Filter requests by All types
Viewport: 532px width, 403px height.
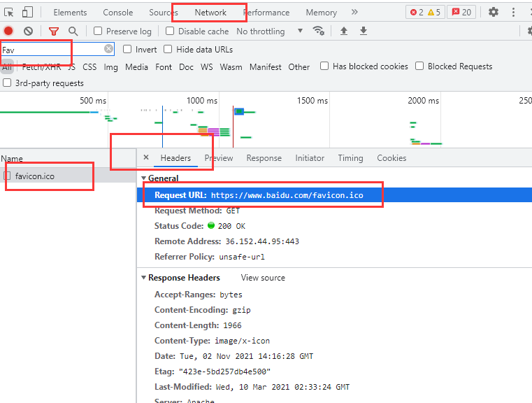point(7,67)
